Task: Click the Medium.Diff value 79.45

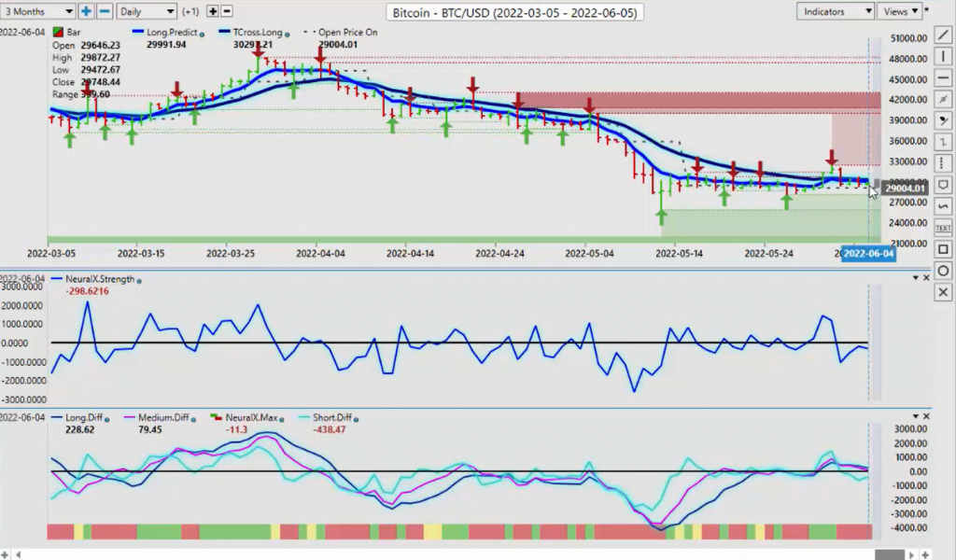Action: (x=150, y=429)
